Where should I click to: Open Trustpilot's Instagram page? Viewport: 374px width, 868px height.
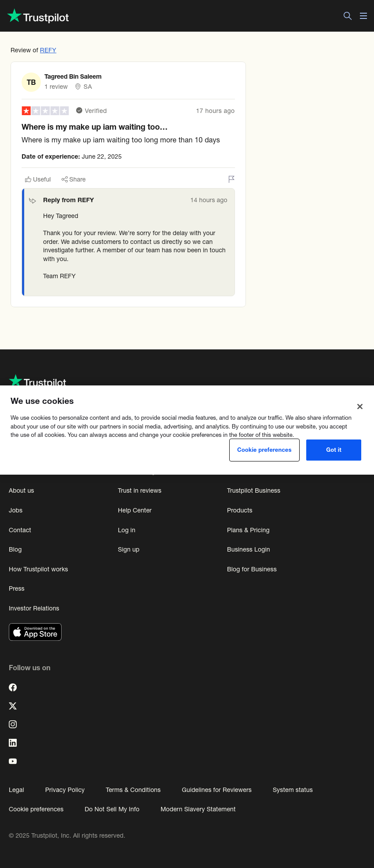click(13, 724)
